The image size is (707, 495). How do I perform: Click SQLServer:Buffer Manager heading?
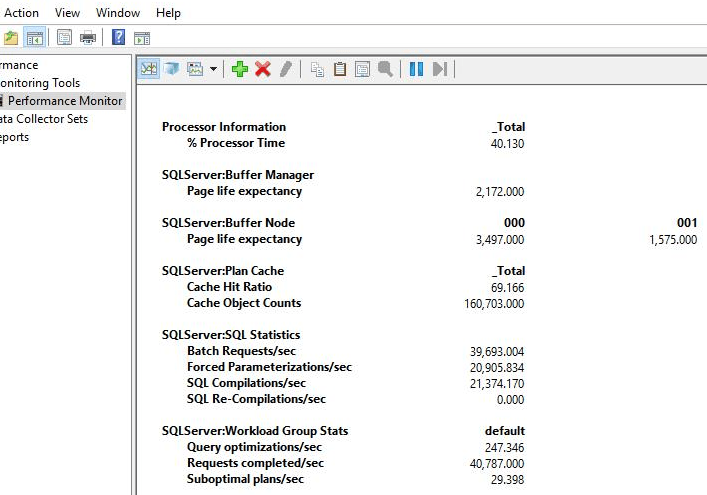[238, 175]
